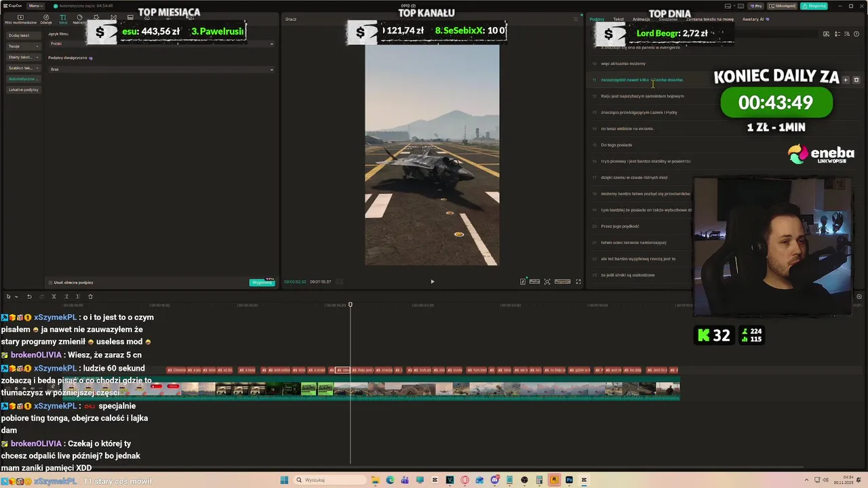Switch to the Zamiana tekstu na mowę tab
The height and width of the screenshot is (488, 868).
pyautogui.click(x=709, y=19)
